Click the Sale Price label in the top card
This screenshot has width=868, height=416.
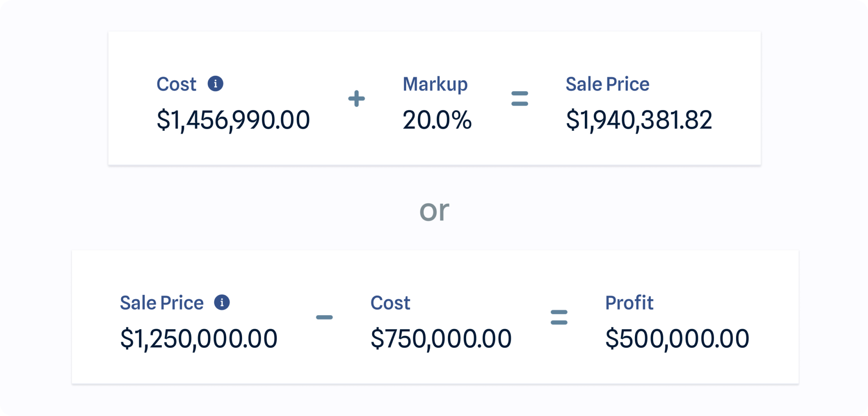607,84
